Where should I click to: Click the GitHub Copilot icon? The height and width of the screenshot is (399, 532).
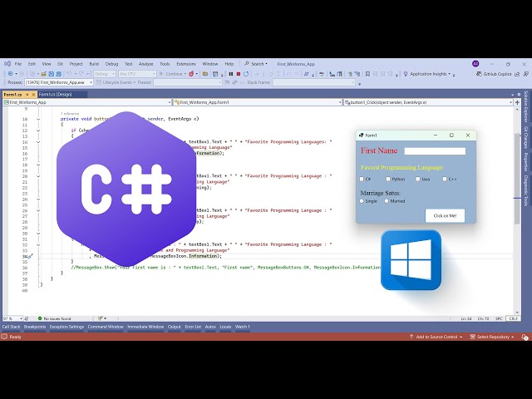pyautogui.click(x=479, y=74)
